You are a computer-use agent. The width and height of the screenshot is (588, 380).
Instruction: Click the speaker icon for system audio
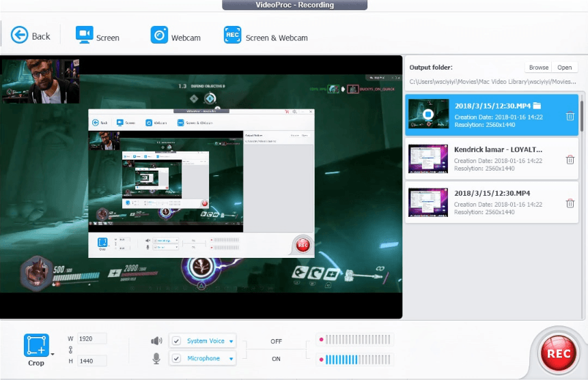(156, 341)
